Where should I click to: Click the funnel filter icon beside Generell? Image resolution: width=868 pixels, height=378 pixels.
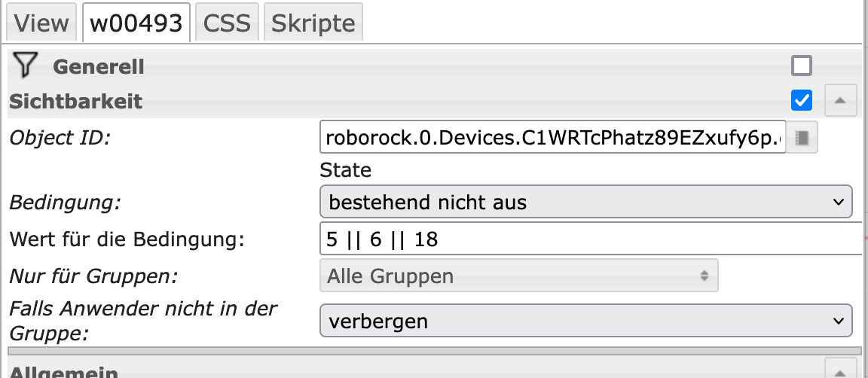[x=25, y=66]
